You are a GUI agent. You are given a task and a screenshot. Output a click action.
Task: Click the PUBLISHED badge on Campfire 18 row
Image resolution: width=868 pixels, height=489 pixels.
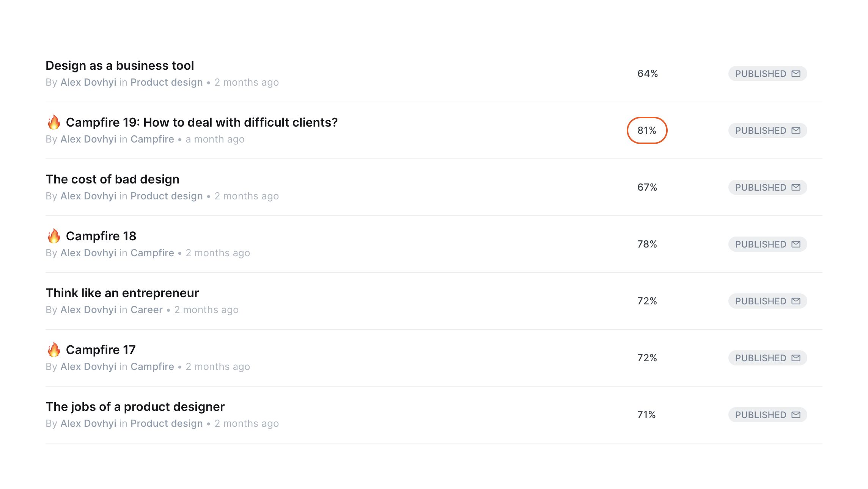pyautogui.click(x=767, y=244)
